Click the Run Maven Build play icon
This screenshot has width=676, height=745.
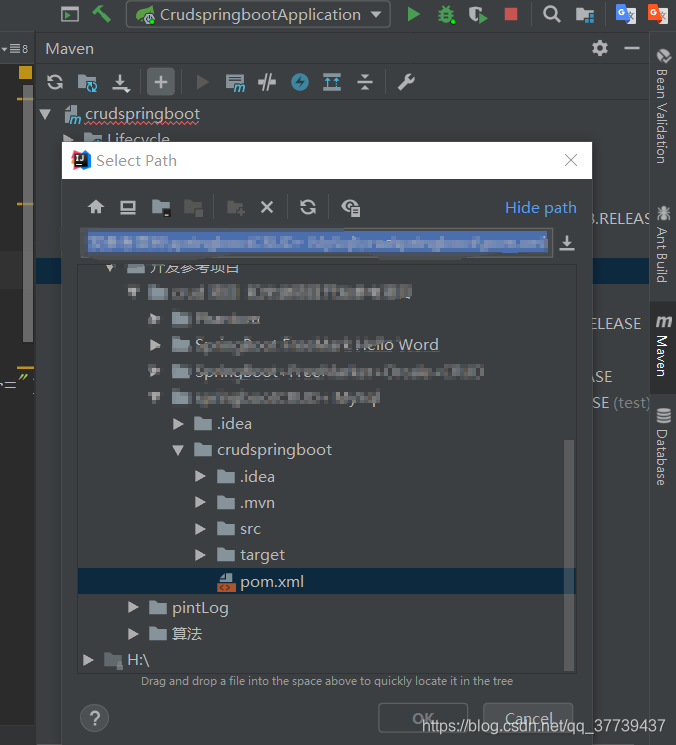point(202,82)
